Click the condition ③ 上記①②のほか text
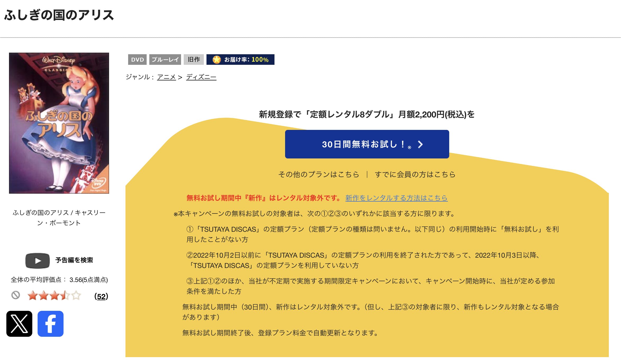This screenshot has width=621, height=364. click(x=371, y=286)
